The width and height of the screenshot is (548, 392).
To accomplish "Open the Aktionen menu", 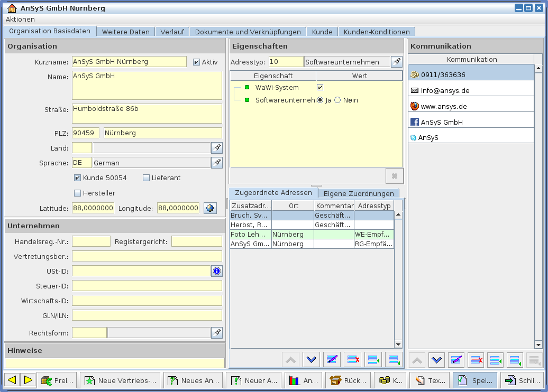I will pyautogui.click(x=20, y=20).
